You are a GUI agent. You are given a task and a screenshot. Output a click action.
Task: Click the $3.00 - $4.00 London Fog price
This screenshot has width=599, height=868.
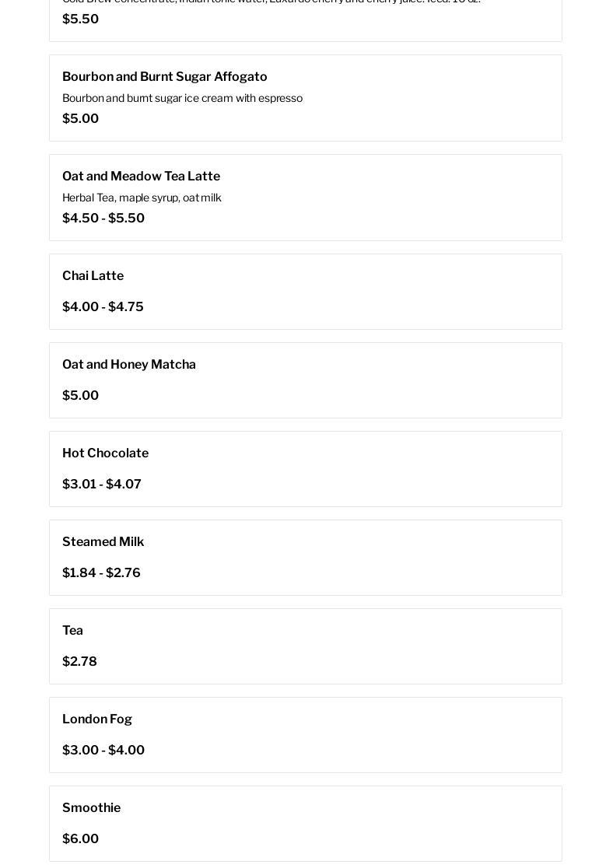pos(103,751)
